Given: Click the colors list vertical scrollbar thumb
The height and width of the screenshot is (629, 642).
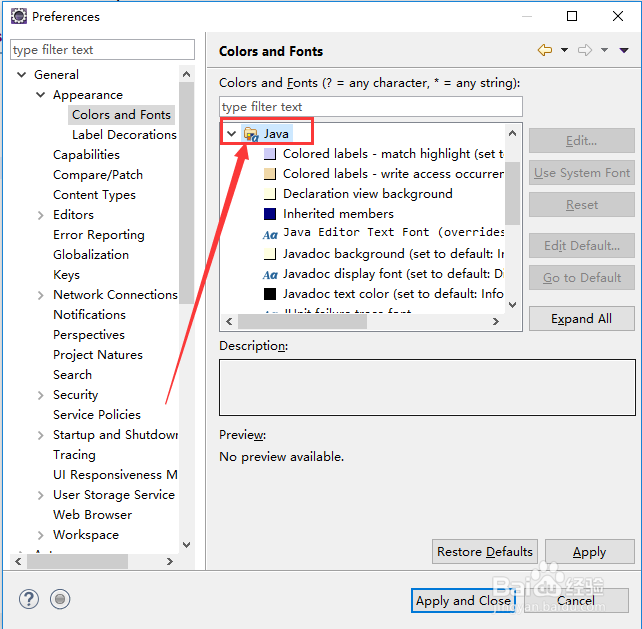Looking at the screenshot, I should 512,193.
